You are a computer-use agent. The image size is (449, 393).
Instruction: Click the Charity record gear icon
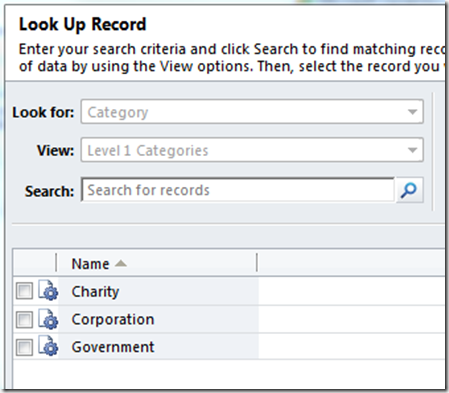coord(48,290)
